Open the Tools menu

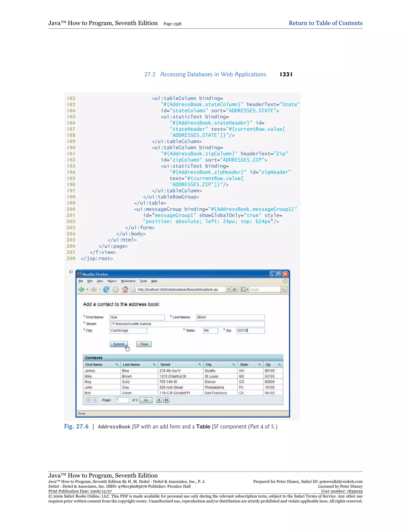pyautogui.click(x=143, y=281)
